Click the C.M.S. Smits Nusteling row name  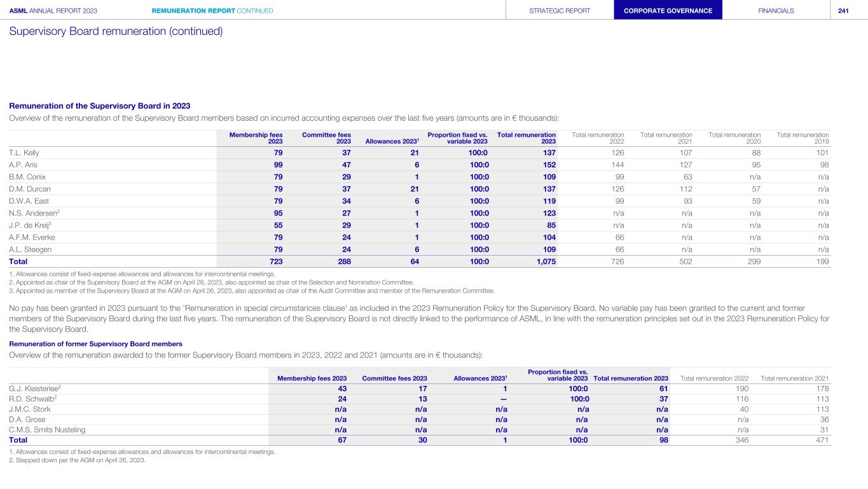[47, 429]
